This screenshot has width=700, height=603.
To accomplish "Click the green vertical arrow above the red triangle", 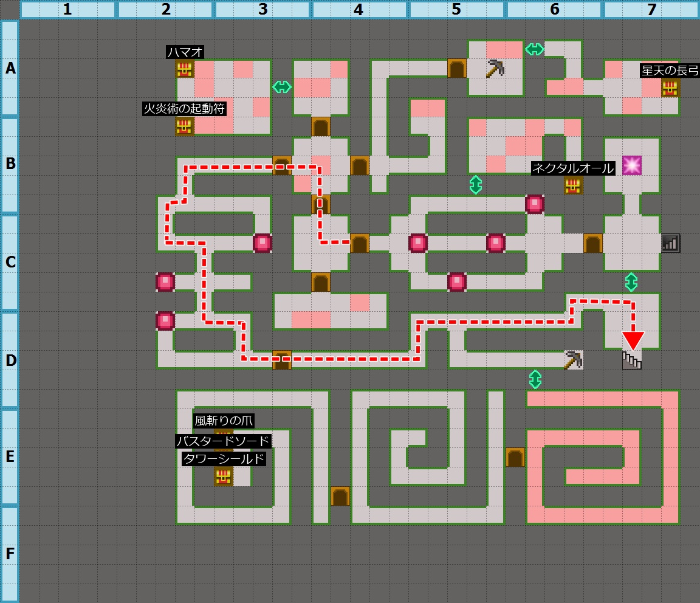I will [x=631, y=282].
